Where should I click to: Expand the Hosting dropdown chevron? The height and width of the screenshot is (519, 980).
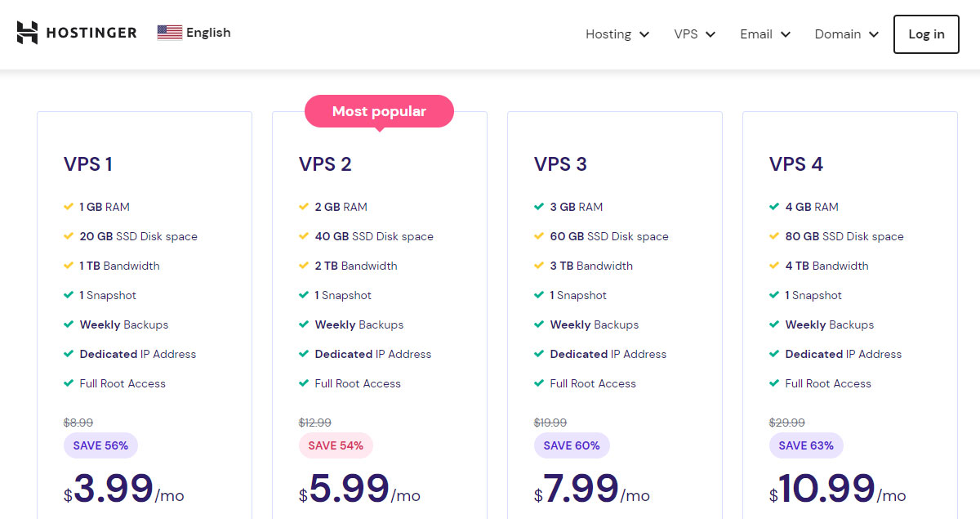[x=644, y=34]
